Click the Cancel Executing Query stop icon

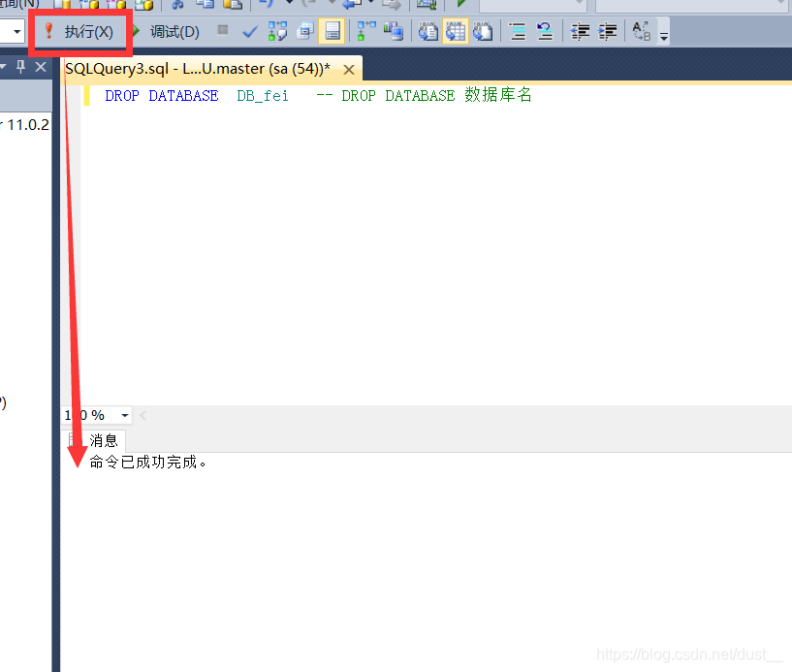click(x=223, y=30)
